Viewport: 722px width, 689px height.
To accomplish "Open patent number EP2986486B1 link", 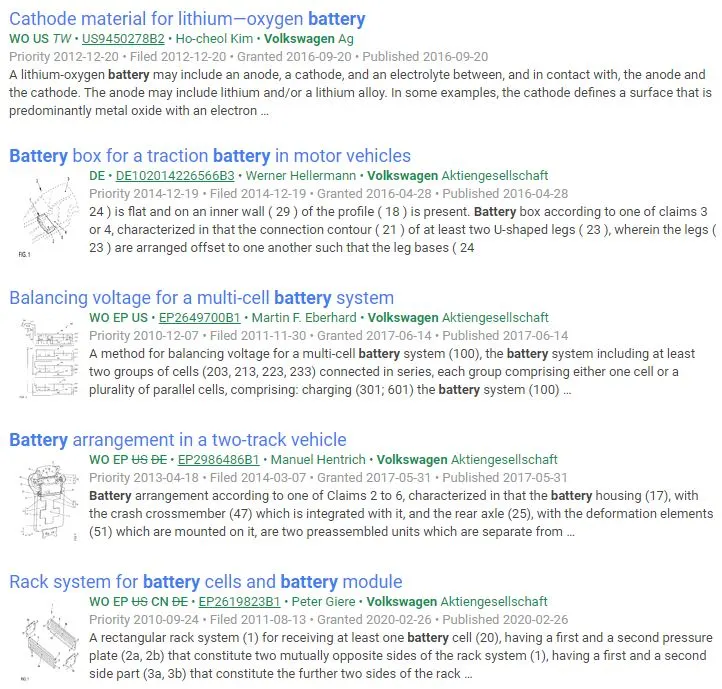I will pos(218,460).
